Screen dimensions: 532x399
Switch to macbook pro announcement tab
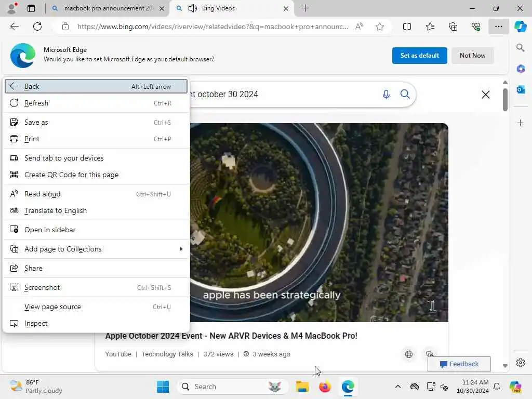tap(107, 8)
